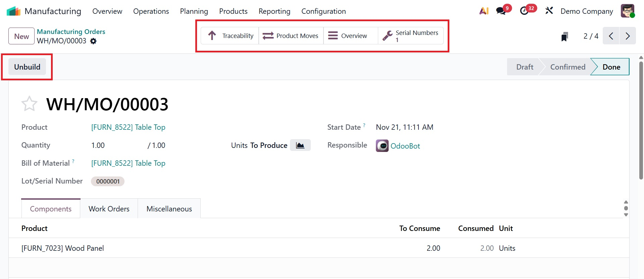Click the debug tools wrench-cross icon
Viewport: 644px width, 279px height.
[x=549, y=11]
